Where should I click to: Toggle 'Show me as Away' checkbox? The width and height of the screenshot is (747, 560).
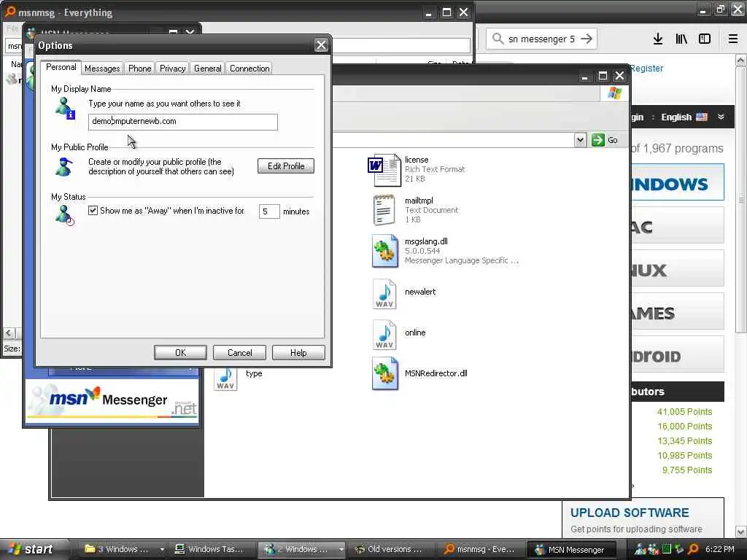tap(93, 211)
